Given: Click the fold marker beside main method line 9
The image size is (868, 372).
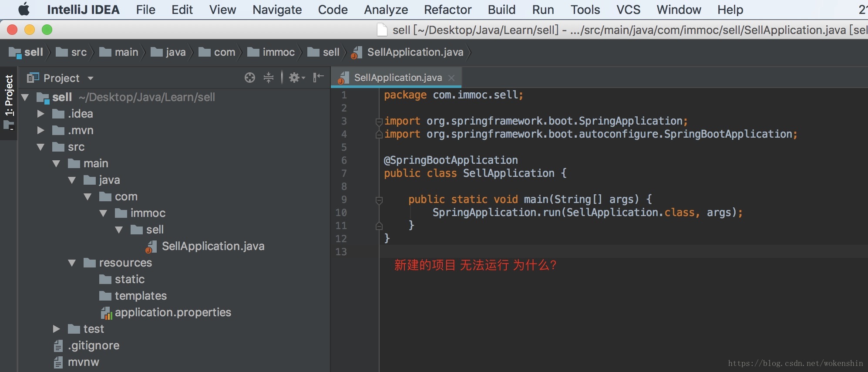Looking at the screenshot, I should tap(379, 200).
